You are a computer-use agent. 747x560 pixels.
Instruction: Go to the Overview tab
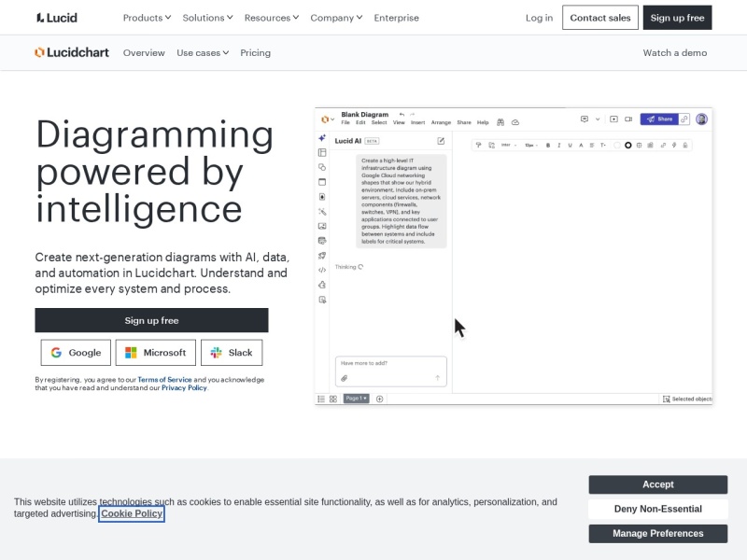pyautogui.click(x=144, y=53)
